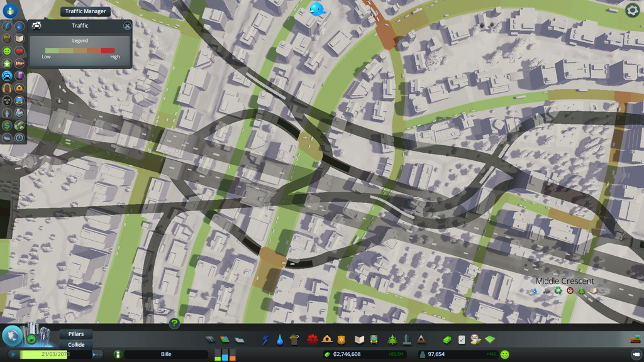Show the pollution barrel info view

(x=19, y=76)
